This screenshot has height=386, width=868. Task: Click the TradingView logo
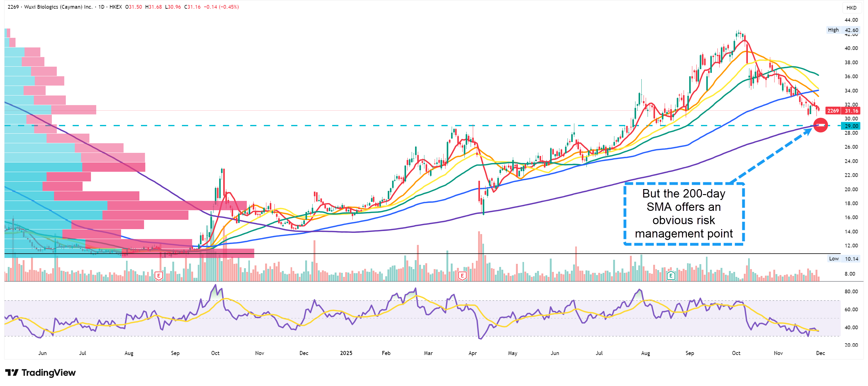point(40,372)
